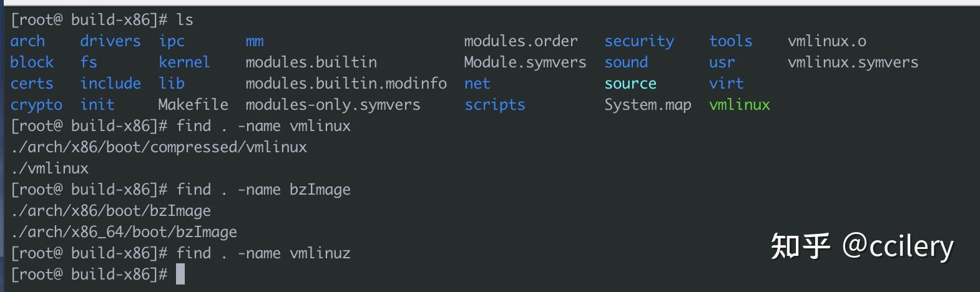Viewport: 980px width, 292px height.
Task: Click the drivers directory name
Action: [x=110, y=41]
